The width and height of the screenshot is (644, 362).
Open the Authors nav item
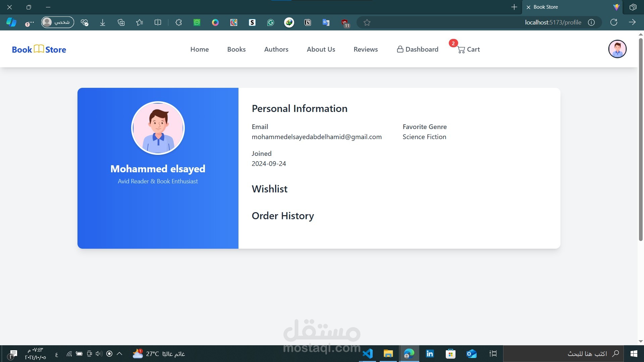point(276,49)
